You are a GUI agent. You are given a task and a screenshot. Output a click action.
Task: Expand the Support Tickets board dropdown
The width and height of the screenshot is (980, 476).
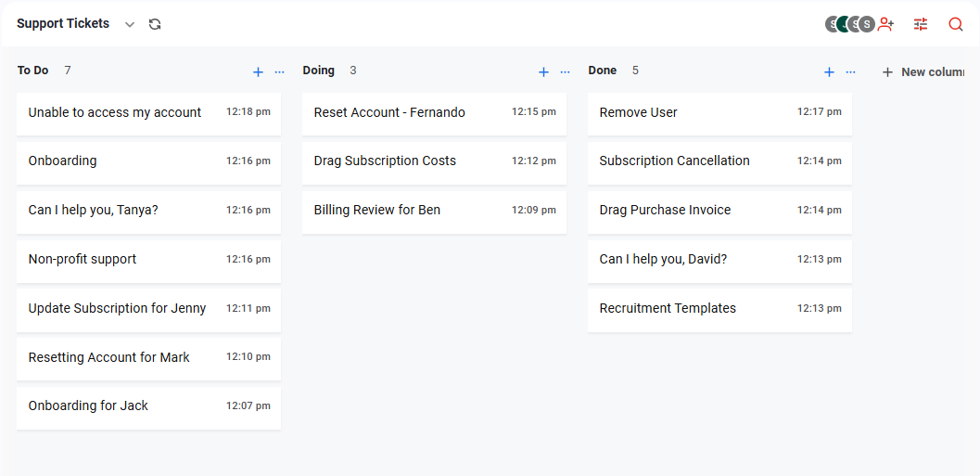130,24
